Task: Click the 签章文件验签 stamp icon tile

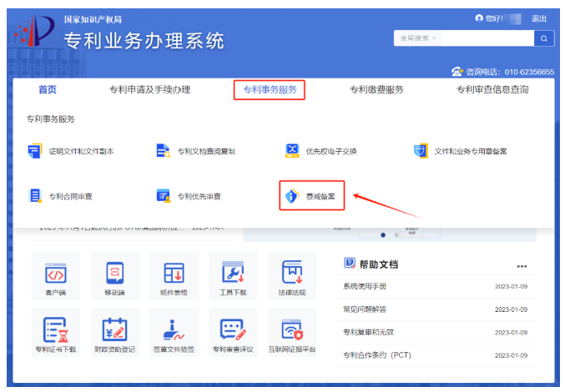Action: point(174,333)
